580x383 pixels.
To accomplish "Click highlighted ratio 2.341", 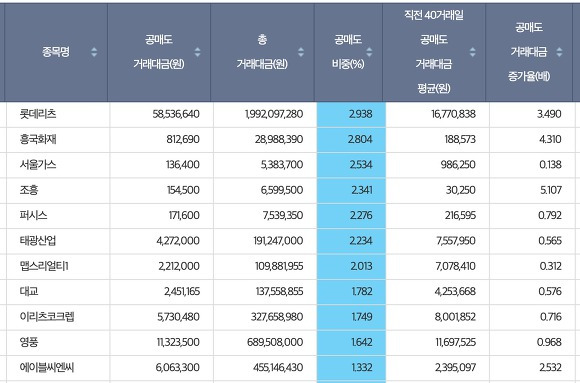I will pyautogui.click(x=362, y=190).
